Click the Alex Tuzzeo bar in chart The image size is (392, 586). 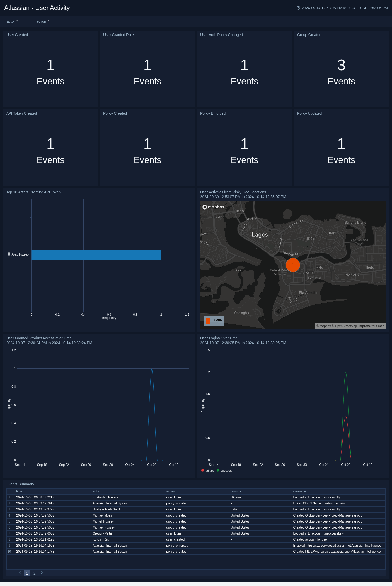point(96,255)
